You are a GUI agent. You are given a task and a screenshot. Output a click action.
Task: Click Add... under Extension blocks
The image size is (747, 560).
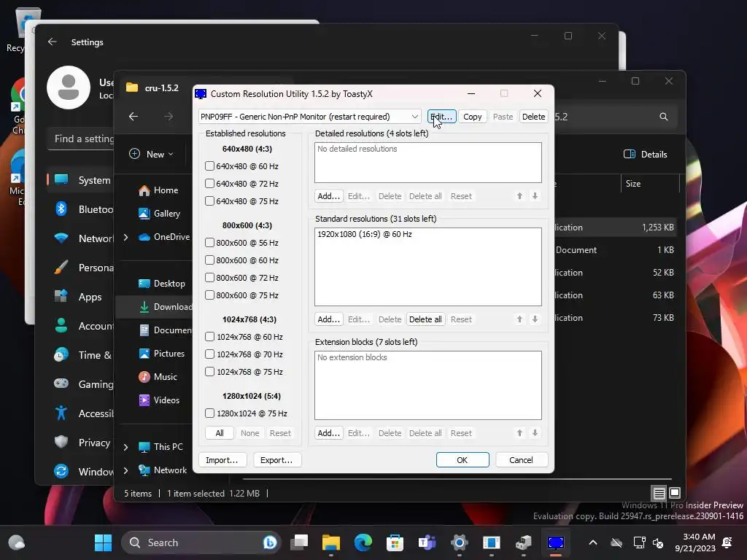pos(329,433)
